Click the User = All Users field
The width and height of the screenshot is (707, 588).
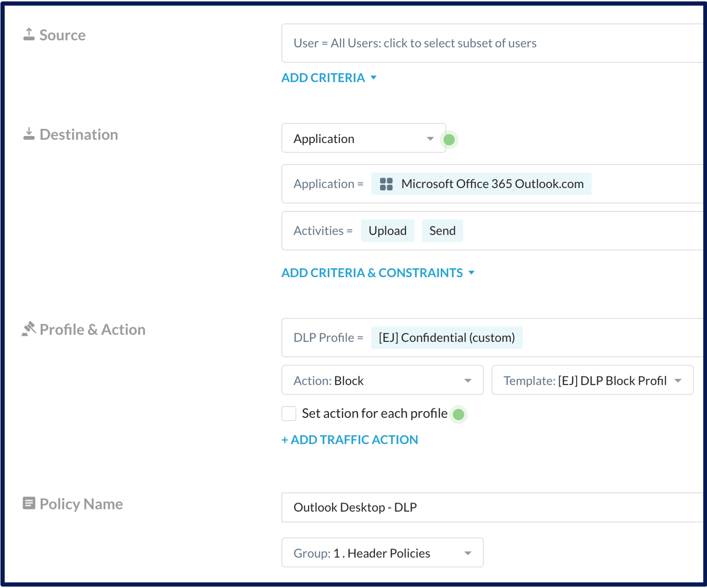(493, 43)
